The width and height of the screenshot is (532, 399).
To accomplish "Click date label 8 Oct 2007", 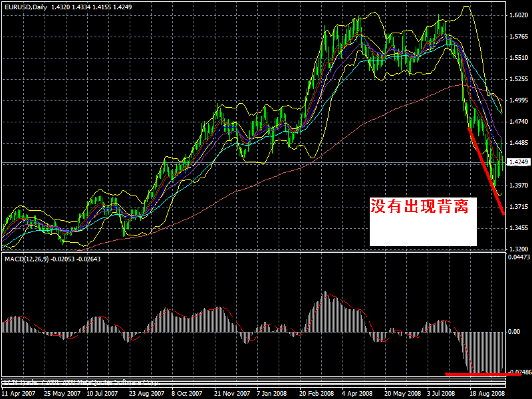I will pos(187,394).
